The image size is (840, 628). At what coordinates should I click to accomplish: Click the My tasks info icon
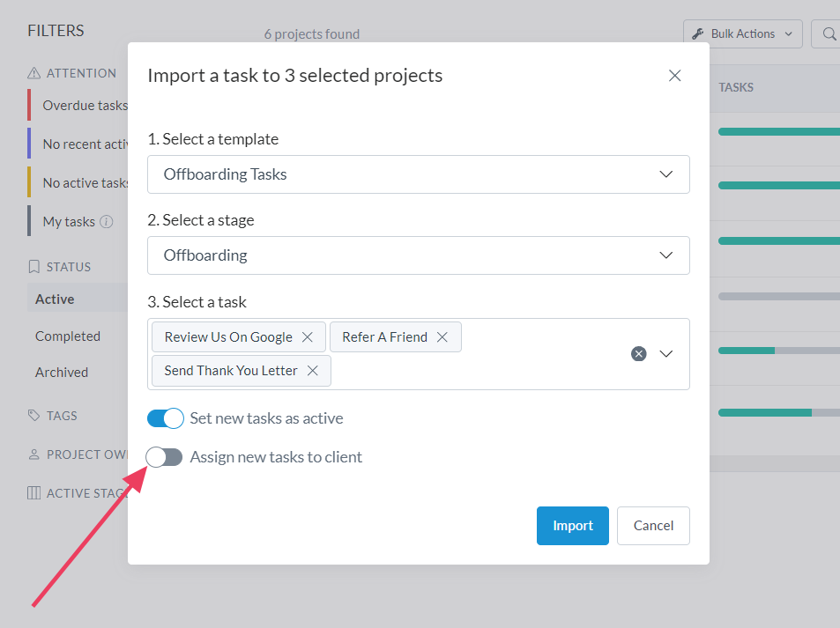click(x=107, y=222)
